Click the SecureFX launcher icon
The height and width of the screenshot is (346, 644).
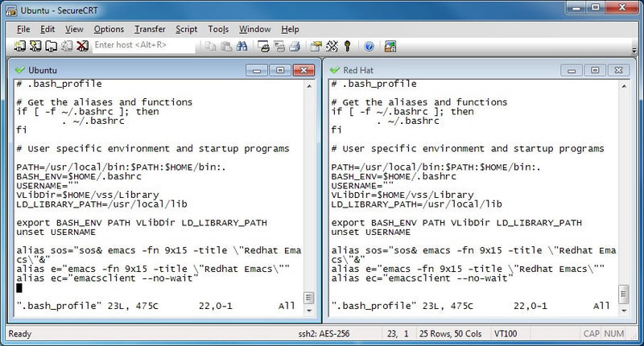pyautogui.click(x=390, y=47)
